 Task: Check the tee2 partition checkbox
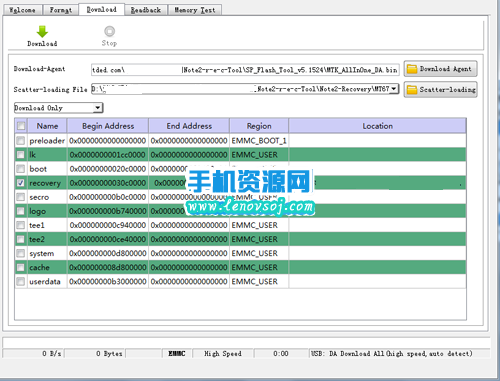pyautogui.click(x=21, y=239)
